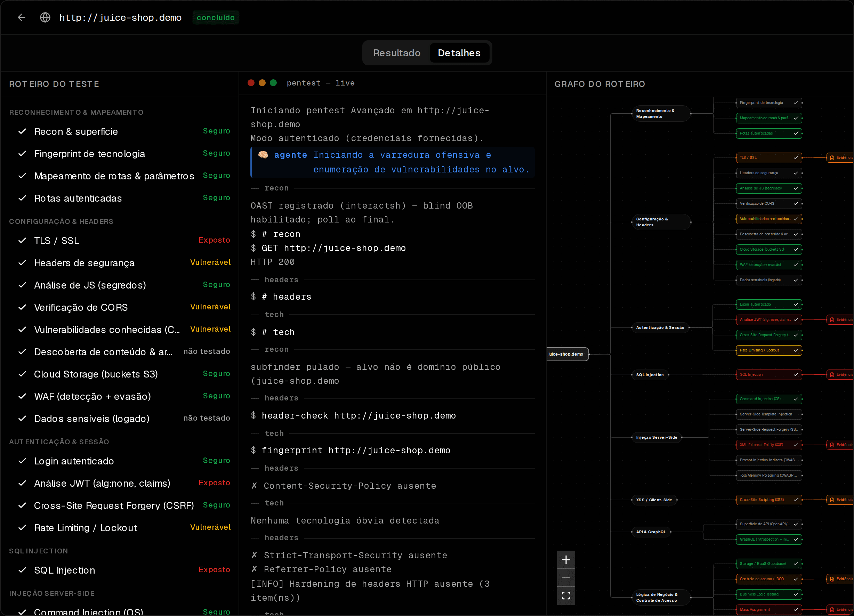Viewport: 854px width, 616px height.
Task: Select the juice-shop.demo root graph node
Action: pos(567,354)
